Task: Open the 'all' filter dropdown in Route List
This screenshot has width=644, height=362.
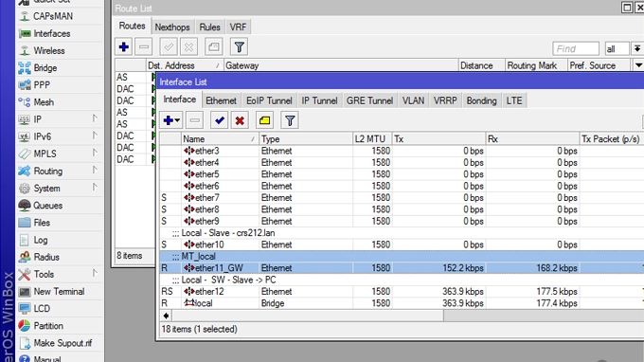Action: (x=637, y=49)
